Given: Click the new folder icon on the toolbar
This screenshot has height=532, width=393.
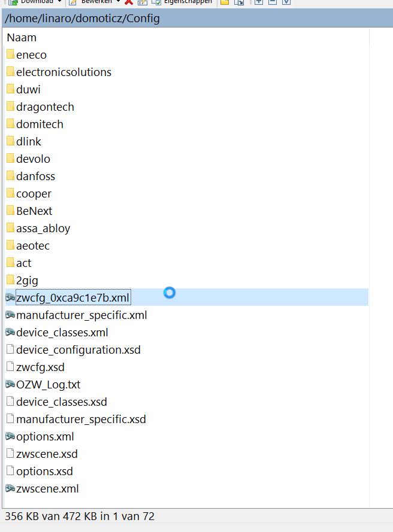Looking at the screenshot, I should tap(225, 2).
